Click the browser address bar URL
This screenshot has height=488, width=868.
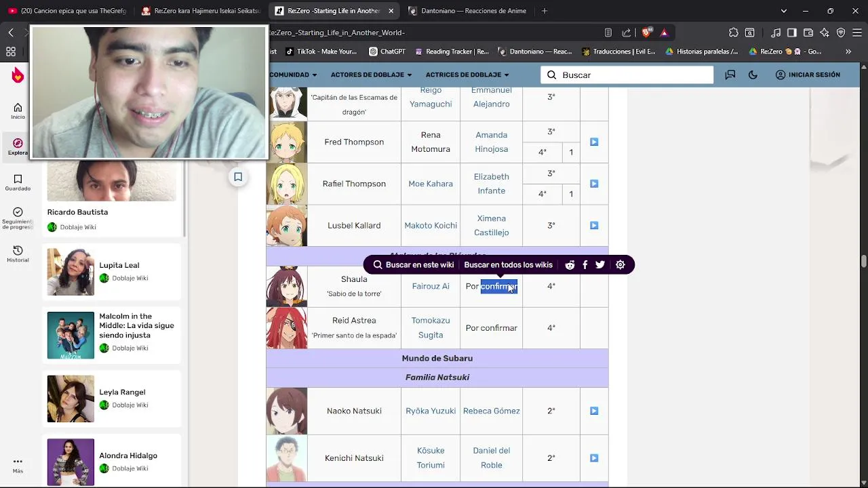[434, 33]
